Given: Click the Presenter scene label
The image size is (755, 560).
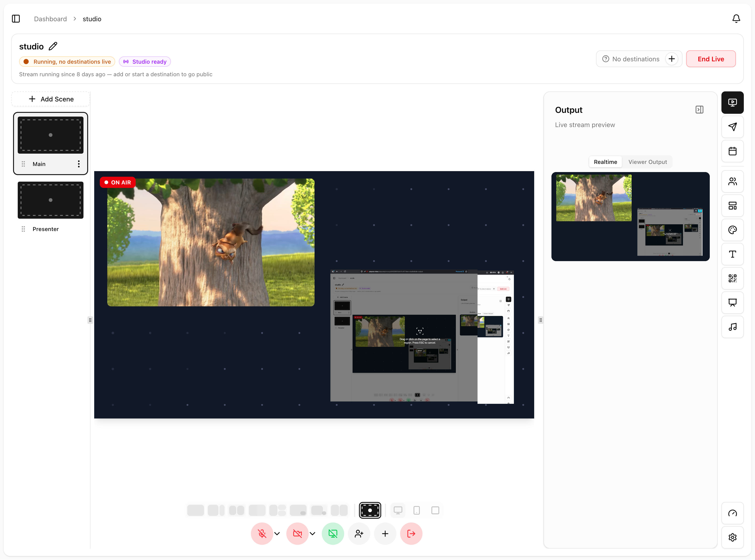Looking at the screenshot, I should tap(46, 229).
